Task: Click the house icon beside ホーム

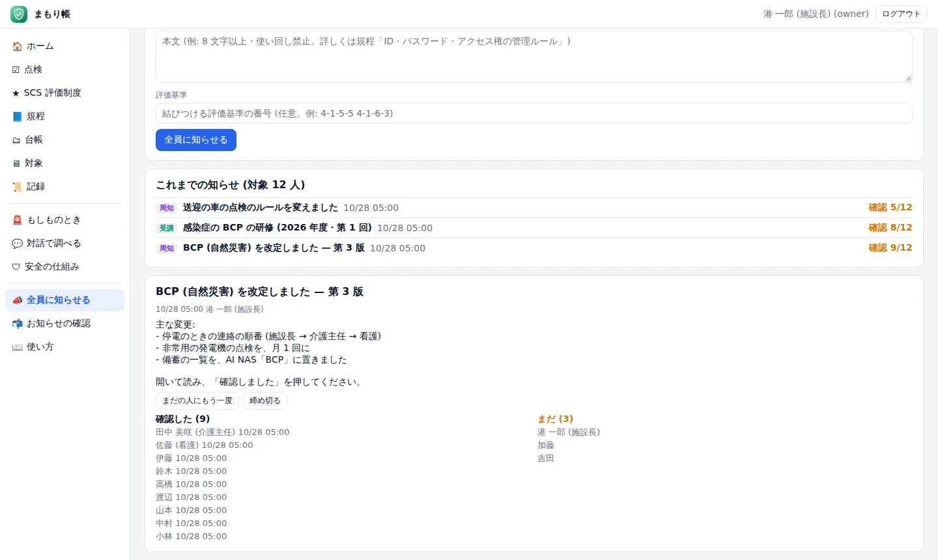Action: tap(17, 46)
